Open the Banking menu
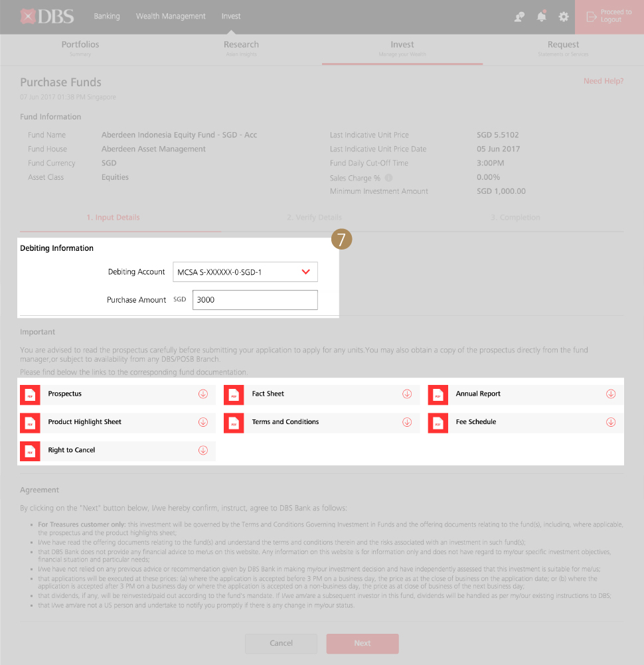 pos(107,16)
